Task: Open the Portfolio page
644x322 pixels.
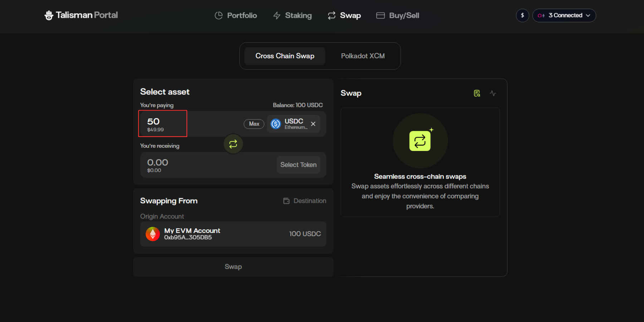Action: tap(236, 15)
